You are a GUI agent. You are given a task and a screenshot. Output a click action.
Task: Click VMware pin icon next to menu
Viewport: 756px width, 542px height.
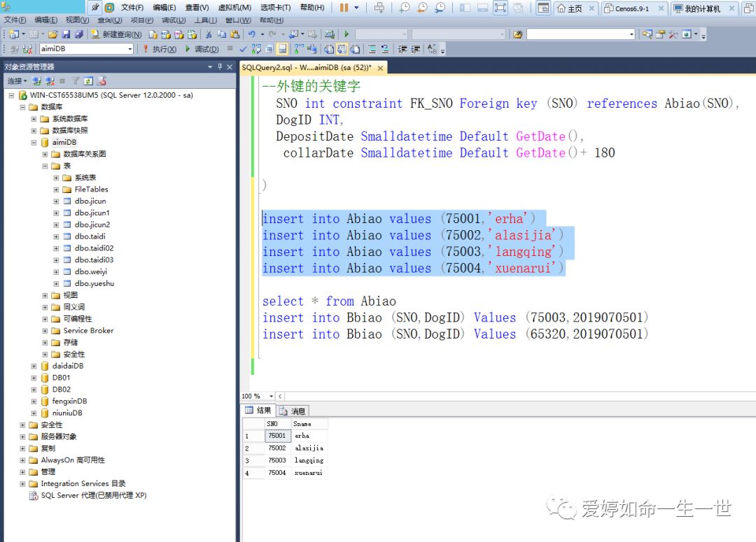[x=95, y=8]
